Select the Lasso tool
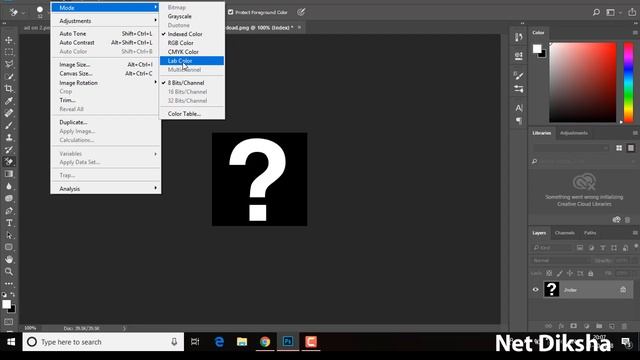 pyautogui.click(x=9, y=64)
